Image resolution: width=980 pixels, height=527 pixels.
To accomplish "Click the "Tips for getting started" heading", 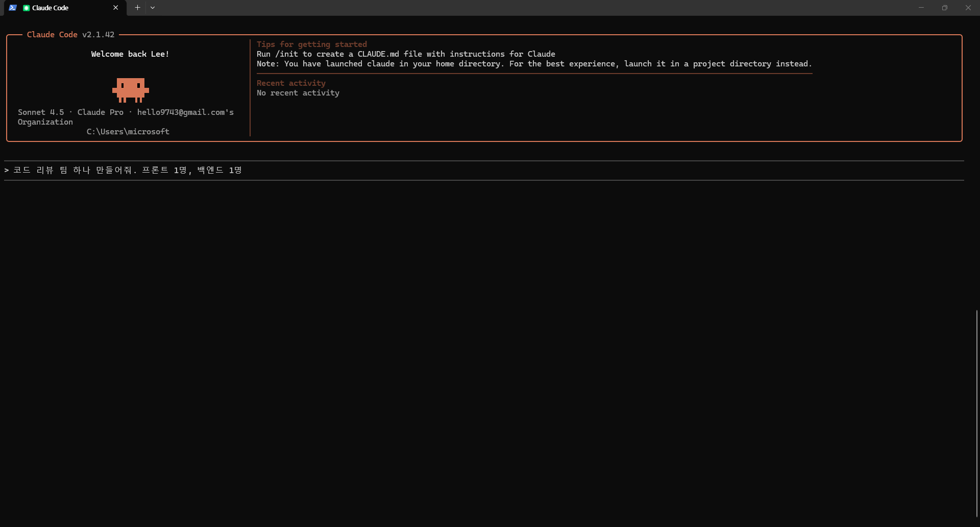I will pyautogui.click(x=311, y=44).
